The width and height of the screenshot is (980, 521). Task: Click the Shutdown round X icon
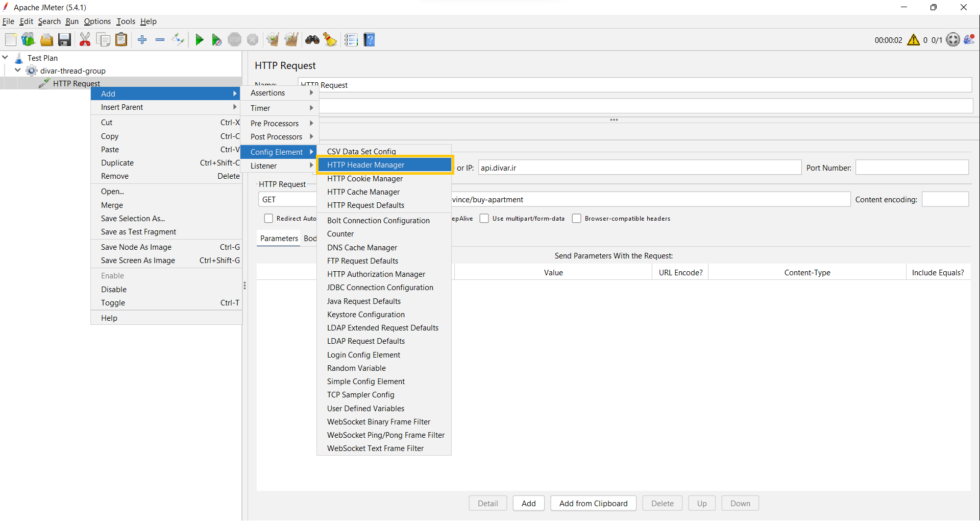[253, 39]
